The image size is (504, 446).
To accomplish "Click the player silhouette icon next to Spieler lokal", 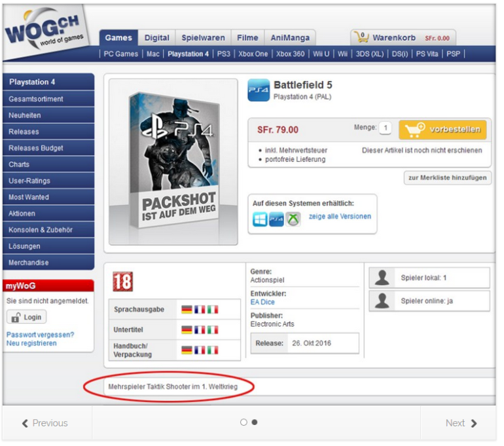I will tap(382, 278).
